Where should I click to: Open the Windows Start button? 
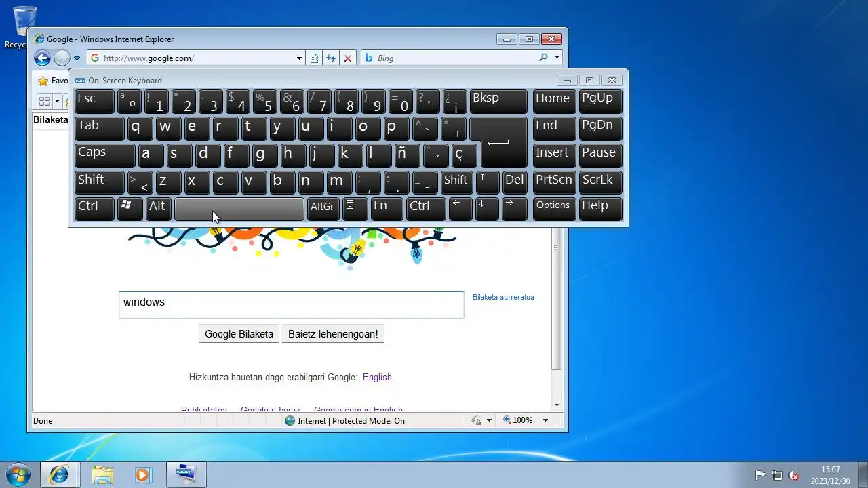pyautogui.click(x=18, y=474)
